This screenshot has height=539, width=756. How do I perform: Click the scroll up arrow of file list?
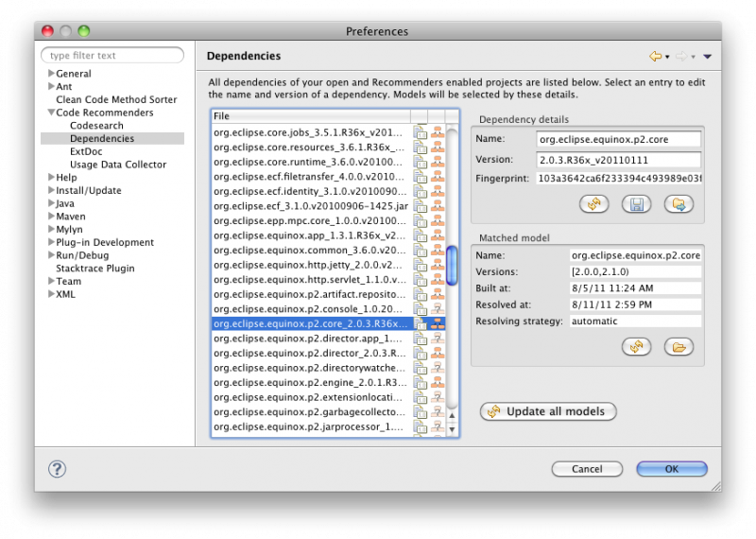pos(452,415)
